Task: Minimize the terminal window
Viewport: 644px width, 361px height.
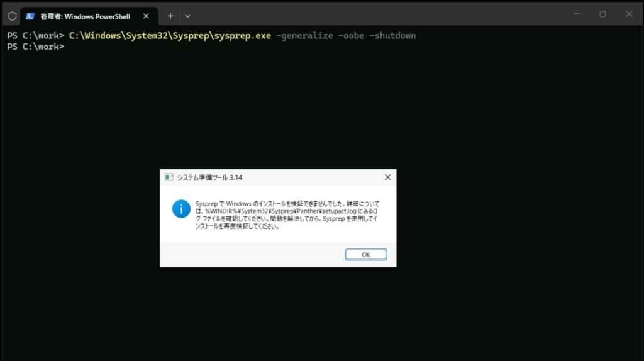Action: 575,14
